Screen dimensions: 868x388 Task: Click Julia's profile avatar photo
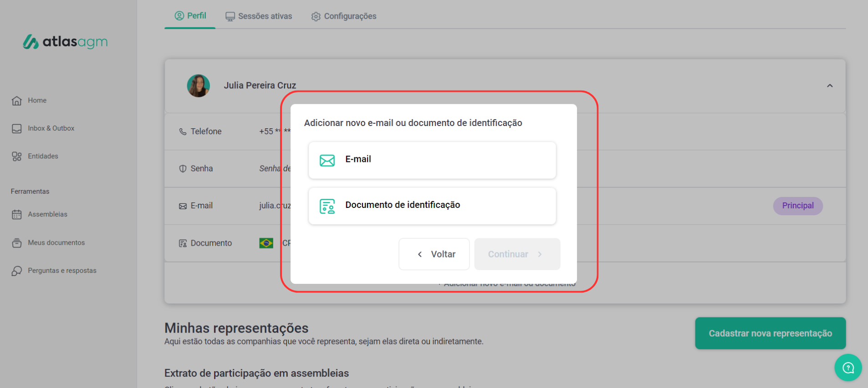click(x=199, y=86)
